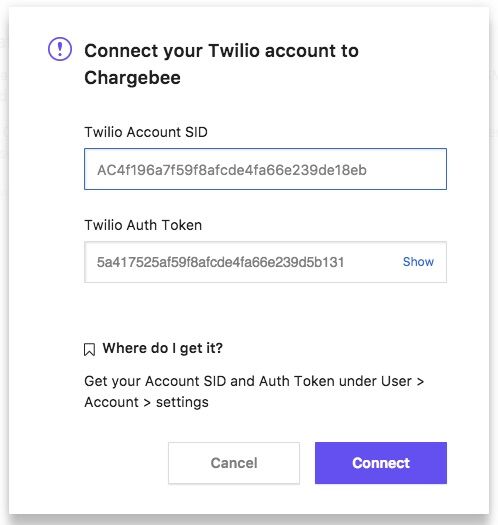Image resolution: width=498 pixels, height=525 pixels.
Task: Click the Account > settings help text line
Action: 146,402
